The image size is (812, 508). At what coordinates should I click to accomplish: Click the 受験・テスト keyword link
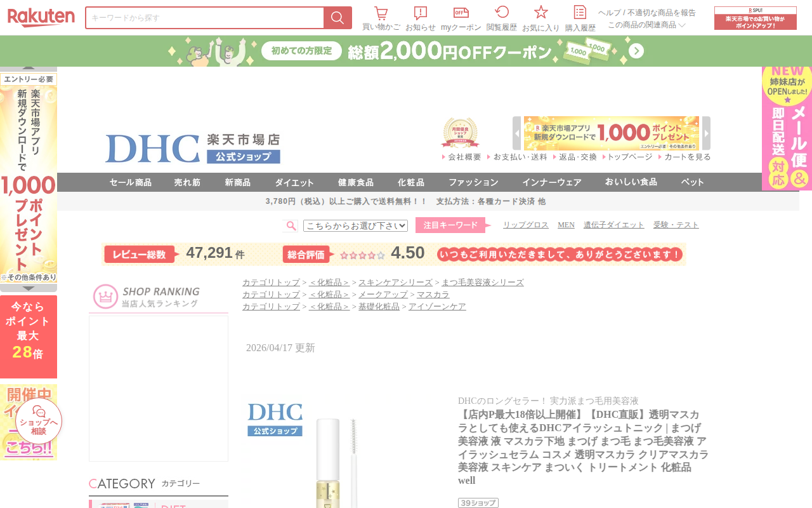coord(676,225)
